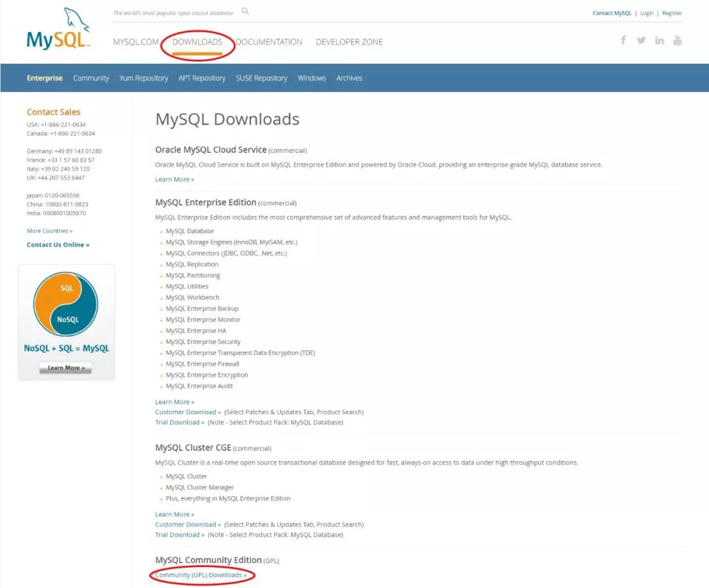Select MySQL Enterprise HA list item

coord(196,331)
